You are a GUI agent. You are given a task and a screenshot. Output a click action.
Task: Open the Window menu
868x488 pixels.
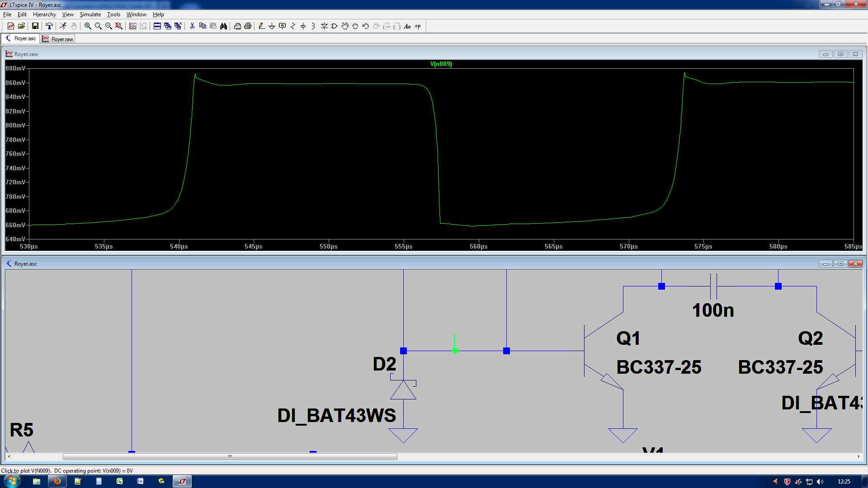[x=136, y=14]
